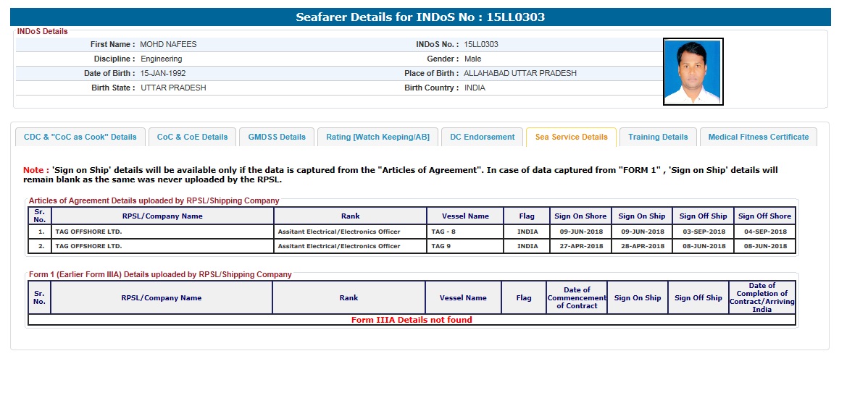This screenshot has height=398, width=868.
Task: Open the DC Endorsement tab
Action: [482, 137]
